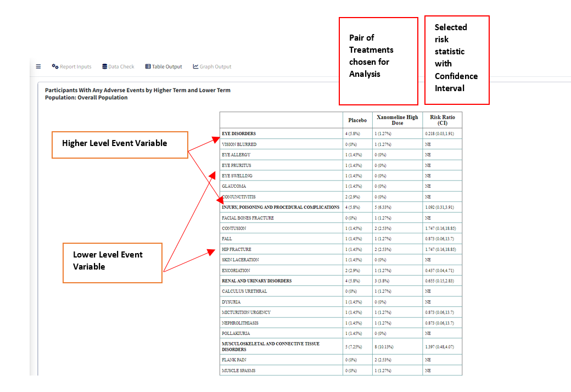The height and width of the screenshot is (392, 571).
Task: Click the Risk Ratio value in the CONTUSION row
Action: pos(441,228)
